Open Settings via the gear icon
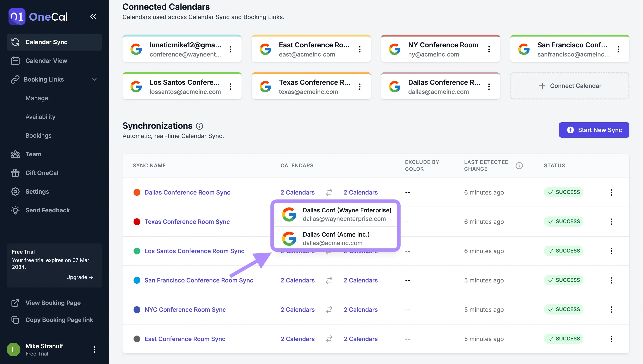Viewport: 643px width, 364px height. point(15,192)
